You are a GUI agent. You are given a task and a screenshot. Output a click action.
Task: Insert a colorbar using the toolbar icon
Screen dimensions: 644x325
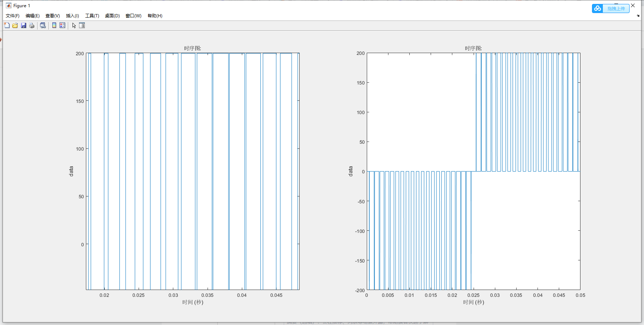tap(54, 25)
